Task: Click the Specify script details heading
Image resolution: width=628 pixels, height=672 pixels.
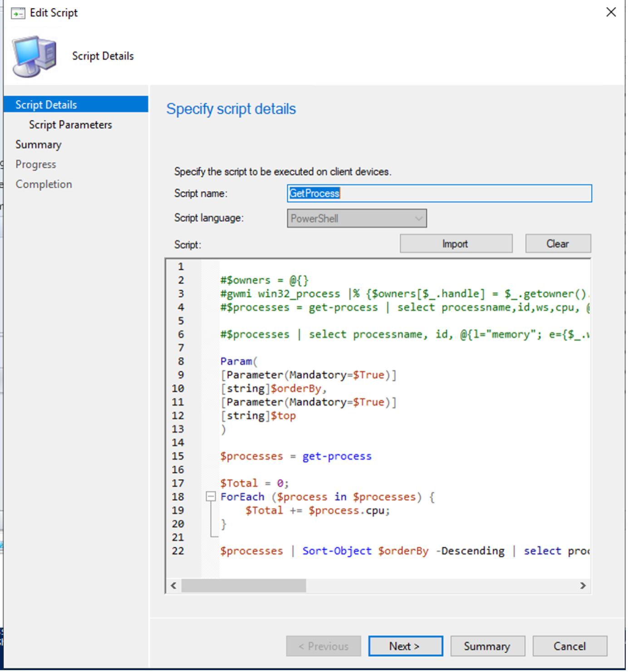Action: 232,109
